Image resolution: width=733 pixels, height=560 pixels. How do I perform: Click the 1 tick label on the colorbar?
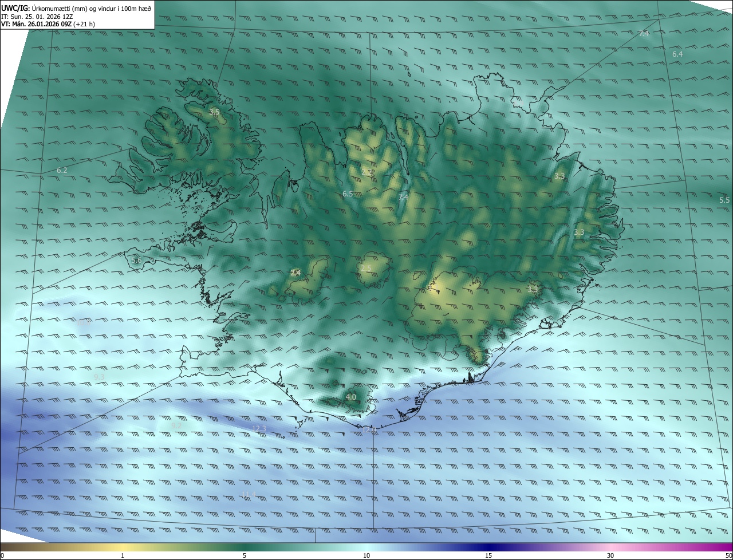[x=123, y=555]
